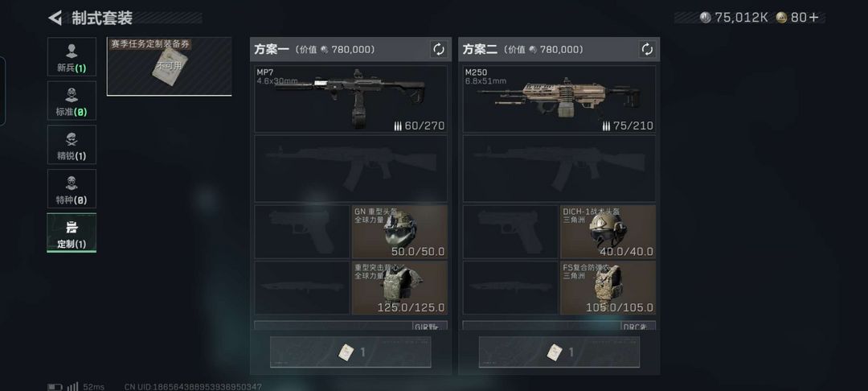Go back using the arrow icon

click(55, 18)
